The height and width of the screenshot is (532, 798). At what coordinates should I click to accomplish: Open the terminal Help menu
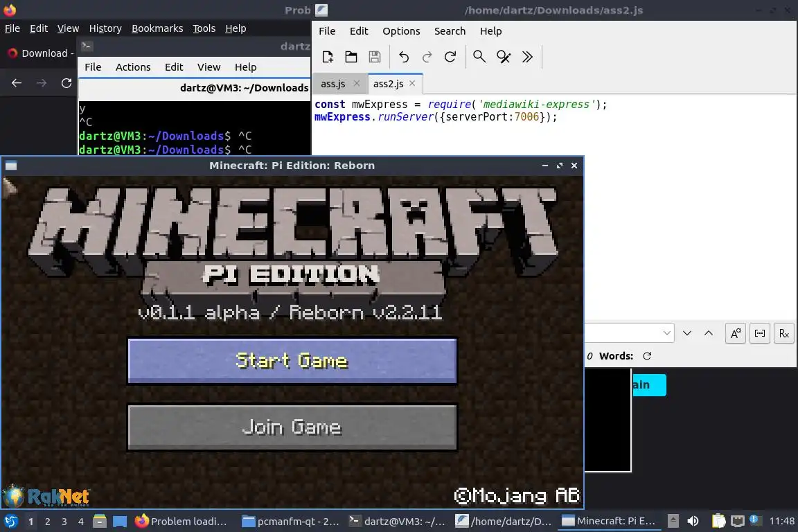pyautogui.click(x=245, y=67)
